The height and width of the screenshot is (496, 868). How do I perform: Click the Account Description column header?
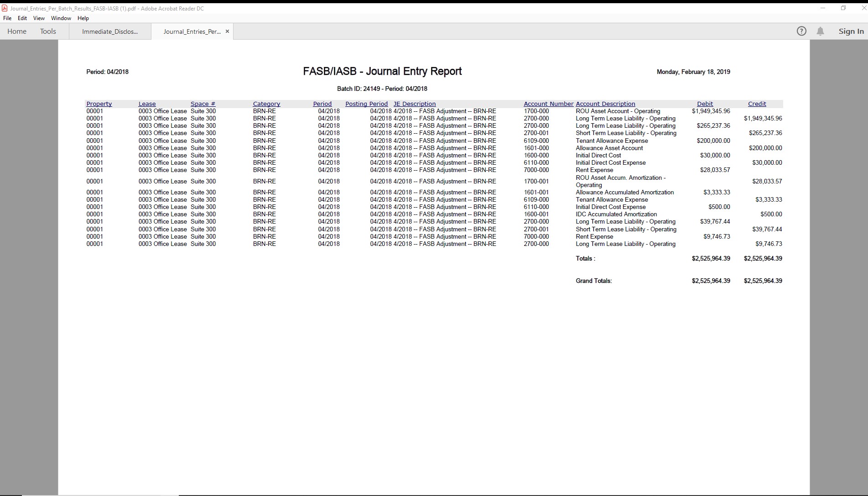point(605,104)
